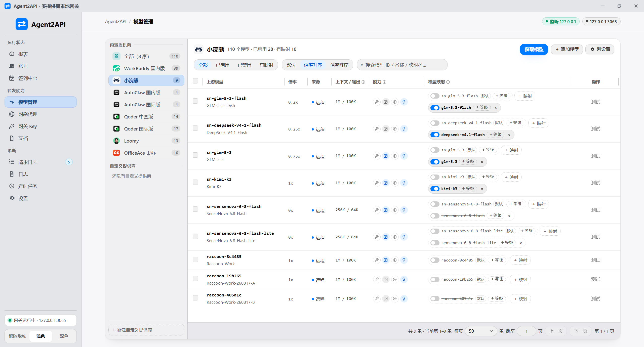
Task: Tick the checkbox for sn-kimi-k3 row
Action: tap(195, 182)
